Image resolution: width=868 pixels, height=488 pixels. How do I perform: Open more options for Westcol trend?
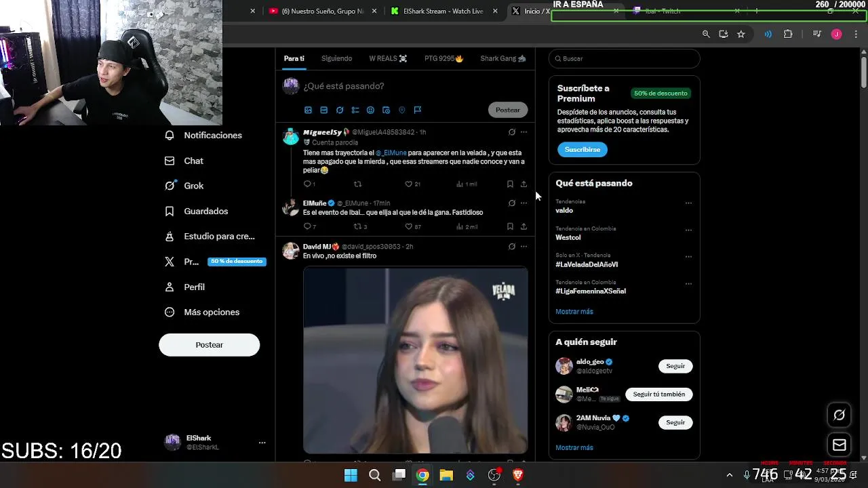pyautogui.click(x=688, y=230)
